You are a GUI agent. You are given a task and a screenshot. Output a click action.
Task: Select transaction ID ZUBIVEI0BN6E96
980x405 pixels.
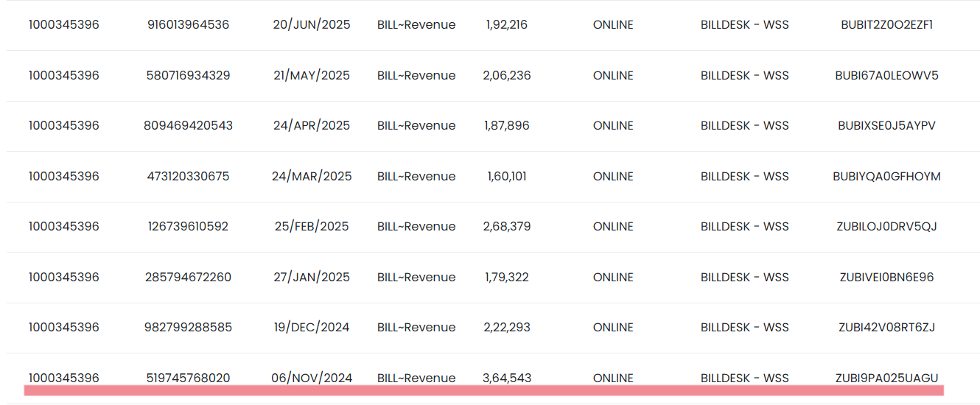tap(886, 277)
